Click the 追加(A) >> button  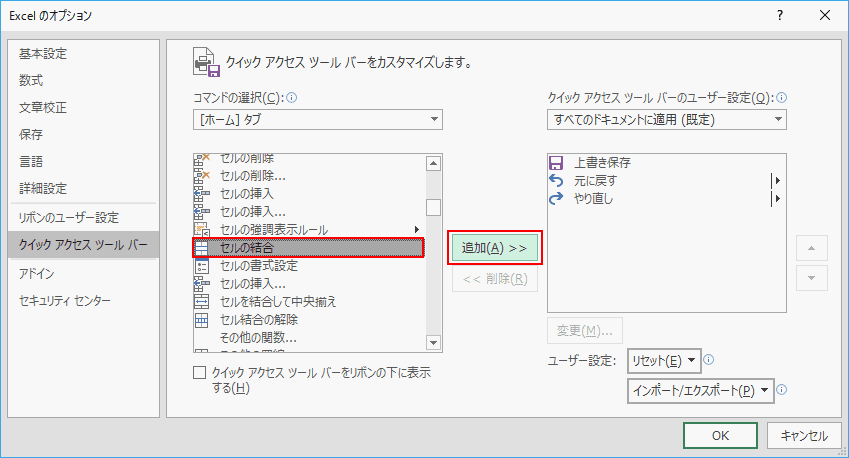tap(495, 248)
